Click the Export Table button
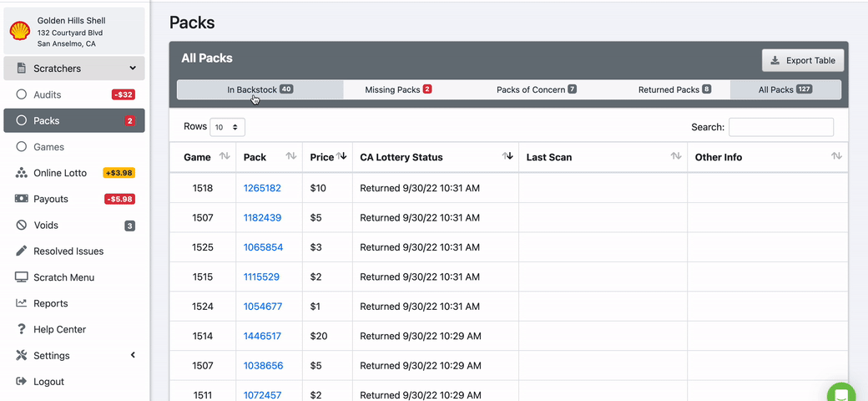 pyautogui.click(x=803, y=60)
